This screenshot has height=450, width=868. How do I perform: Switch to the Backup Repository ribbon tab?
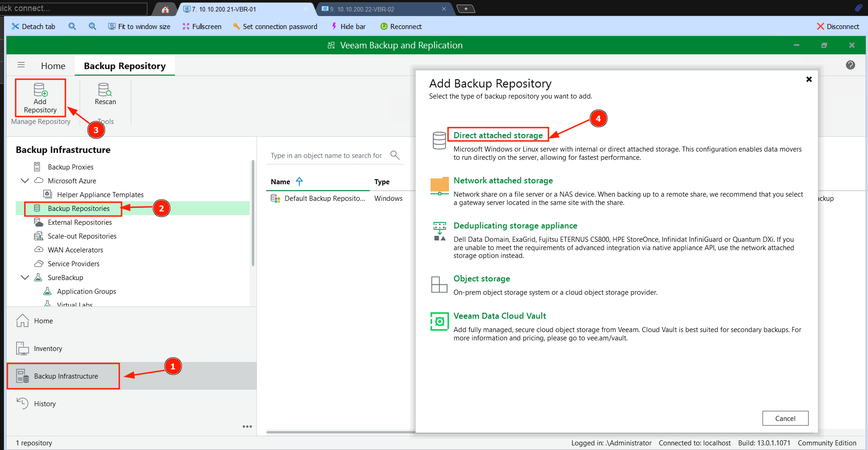coord(125,66)
